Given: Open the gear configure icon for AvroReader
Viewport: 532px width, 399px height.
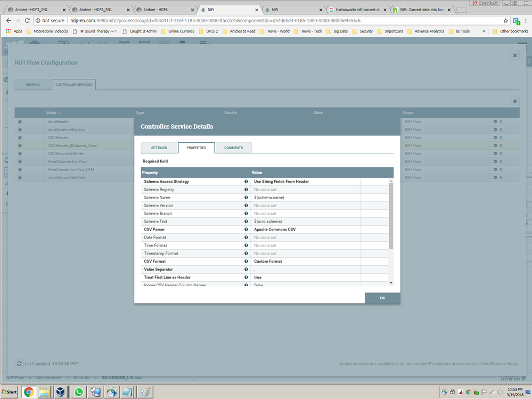Looking at the screenshot, I should [x=495, y=121].
